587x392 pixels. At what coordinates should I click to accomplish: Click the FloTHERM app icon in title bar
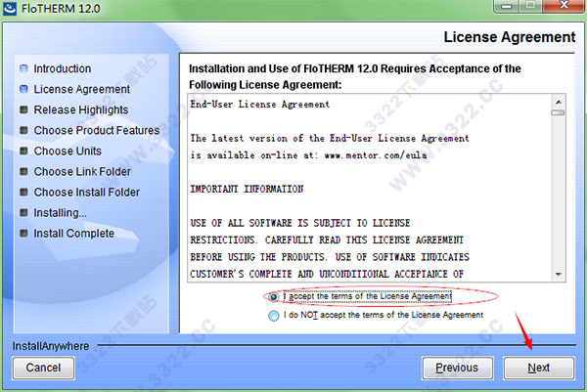[x=10, y=8]
